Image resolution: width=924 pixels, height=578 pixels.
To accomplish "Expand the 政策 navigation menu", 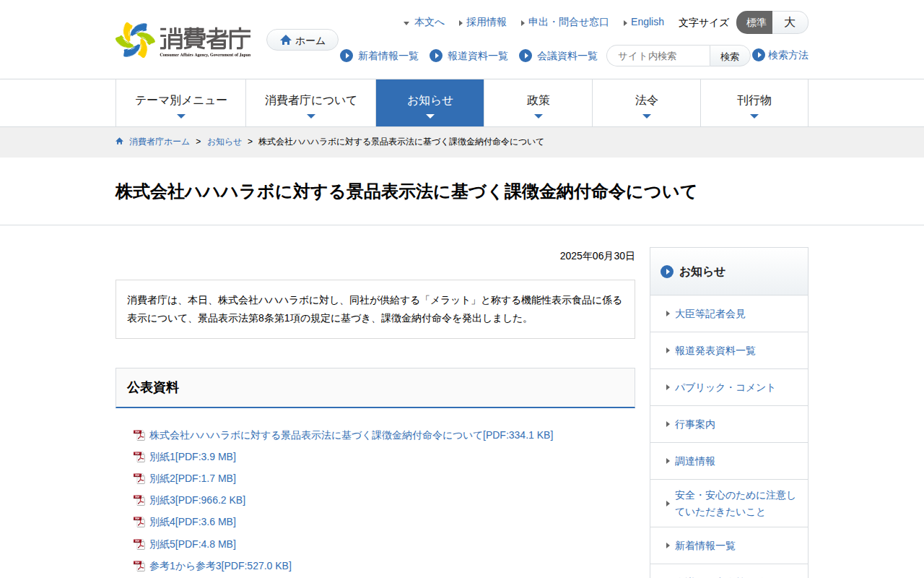I will click(539, 103).
